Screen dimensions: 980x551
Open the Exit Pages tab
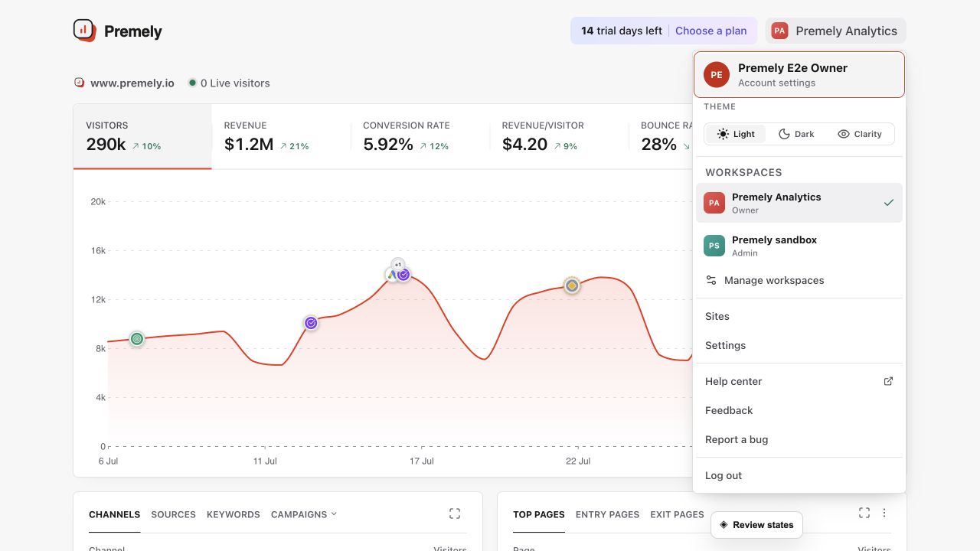677,514
